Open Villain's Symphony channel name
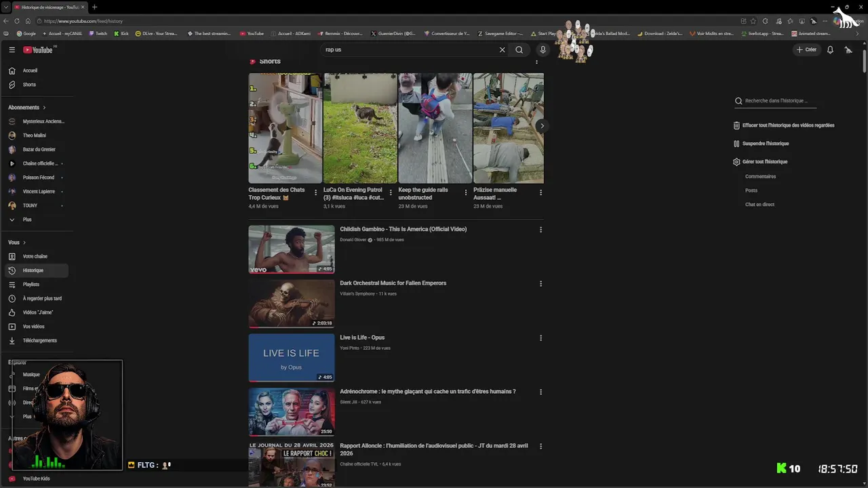This screenshot has width=868, height=488. 357,293
